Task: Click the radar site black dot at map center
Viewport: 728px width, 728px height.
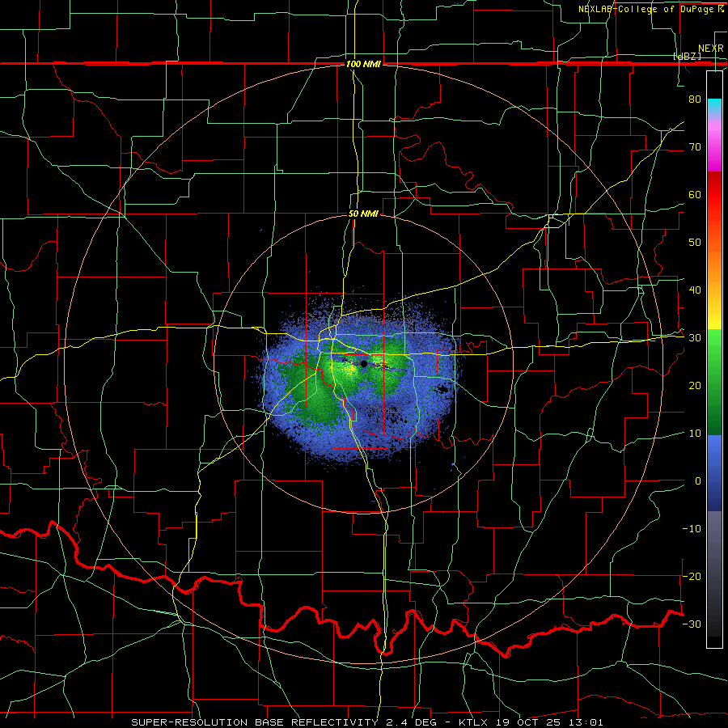Action: point(364,364)
